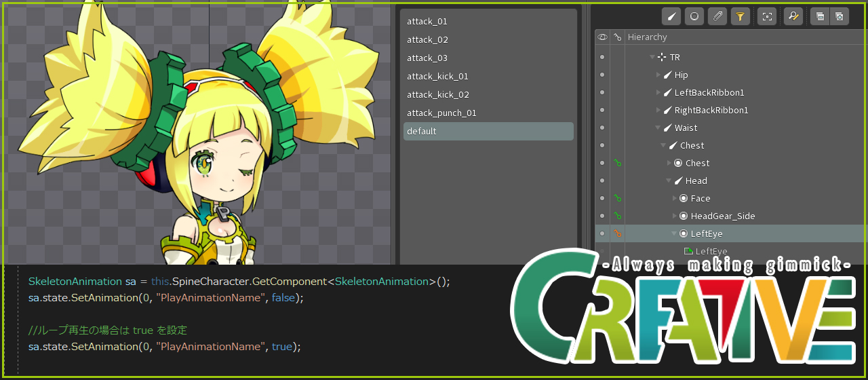Click the selected default animation entry

coord(422,132)
